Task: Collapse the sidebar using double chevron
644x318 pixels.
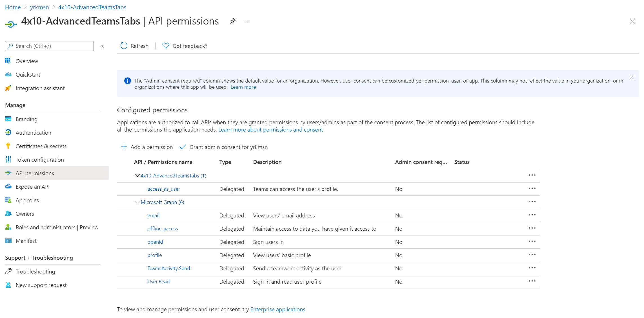Action: pyautogui.click(x=102, y=46)
